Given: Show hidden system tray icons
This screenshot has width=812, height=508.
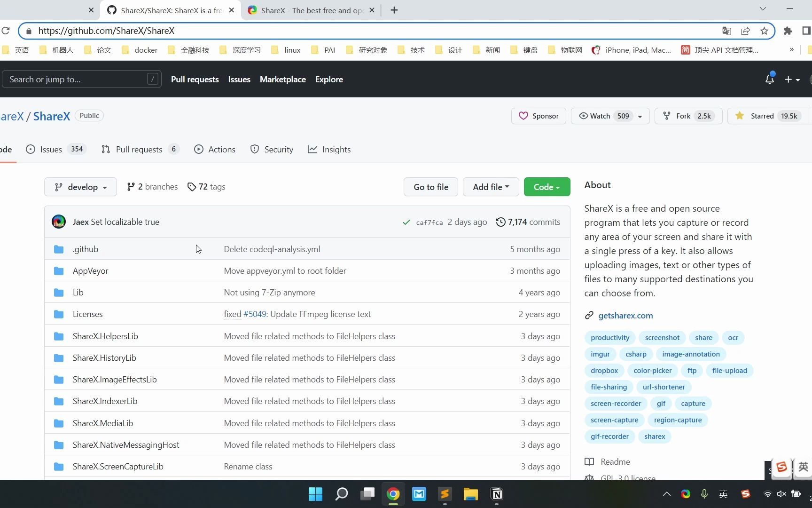Looking at the screenshot, I should pos(666,494).
